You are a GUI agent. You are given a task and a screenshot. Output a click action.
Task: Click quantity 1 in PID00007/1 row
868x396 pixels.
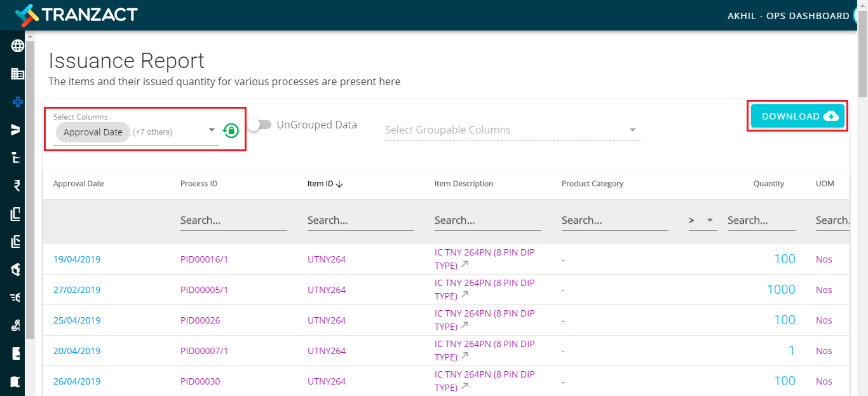click(792, 350)
